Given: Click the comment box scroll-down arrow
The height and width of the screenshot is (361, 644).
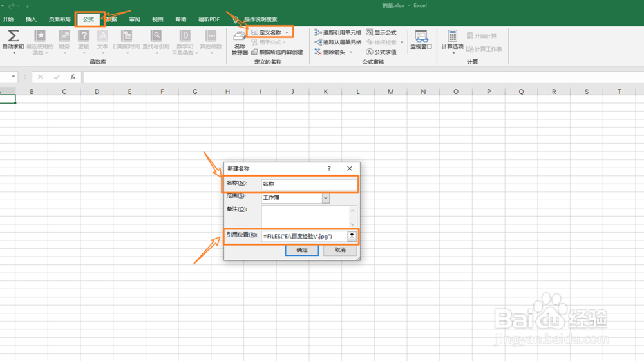Looking at the screenshot, I should pos(352,224).
